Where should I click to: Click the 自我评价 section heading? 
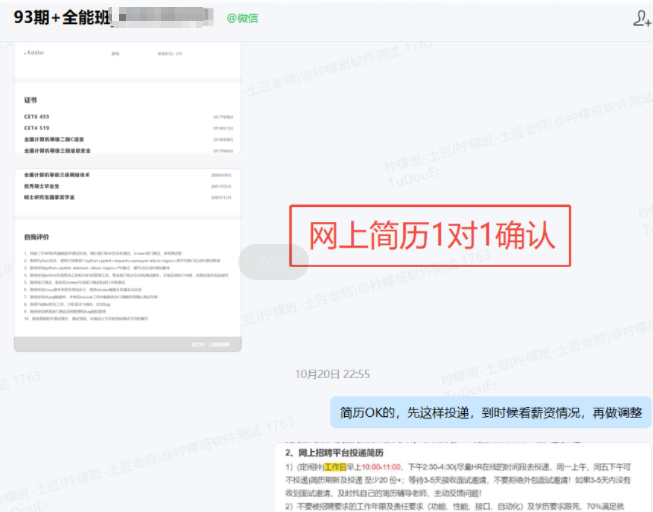point(39,237)
